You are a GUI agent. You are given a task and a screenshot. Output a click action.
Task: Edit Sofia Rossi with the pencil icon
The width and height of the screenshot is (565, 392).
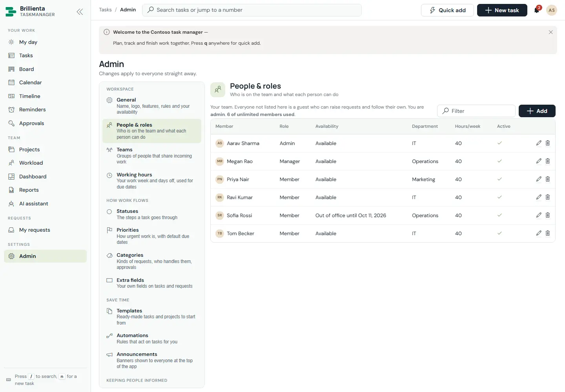click(539, 215)
